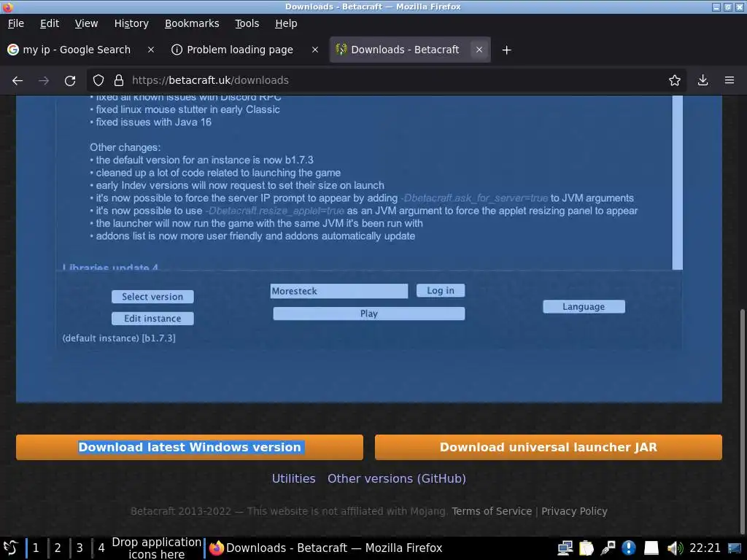
Task: Open the Terms of Service link
Action: [x=492, y=511]
